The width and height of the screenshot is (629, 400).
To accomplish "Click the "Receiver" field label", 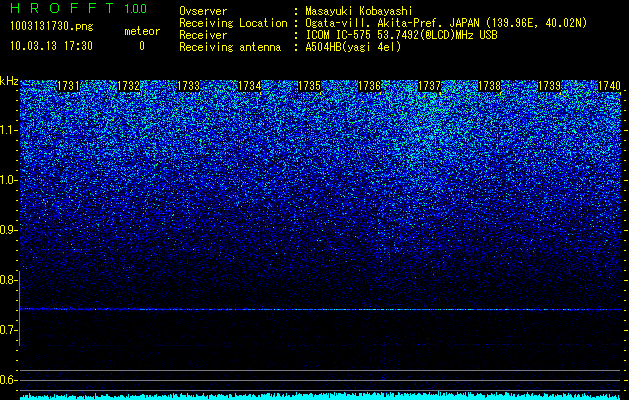I will (x=203, y=35).
